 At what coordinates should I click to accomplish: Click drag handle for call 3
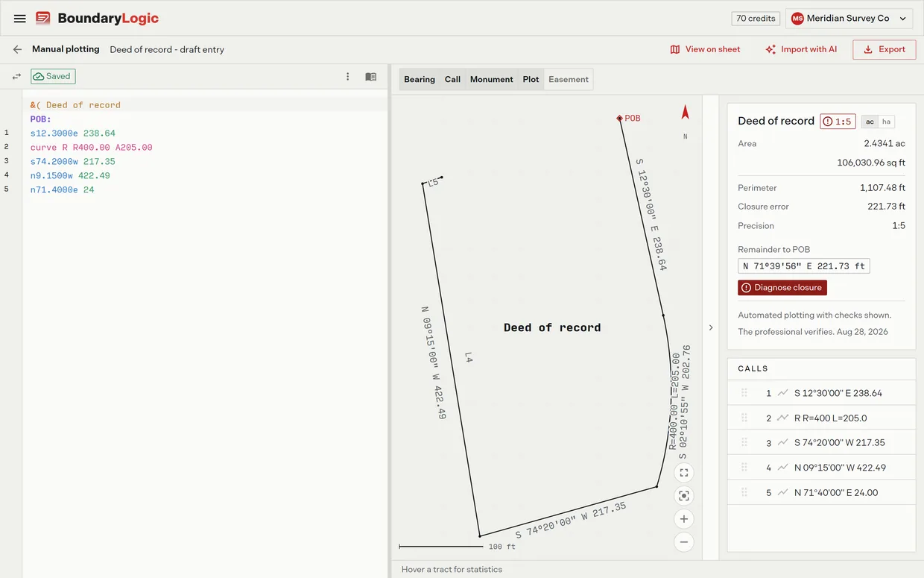[744, 442]
